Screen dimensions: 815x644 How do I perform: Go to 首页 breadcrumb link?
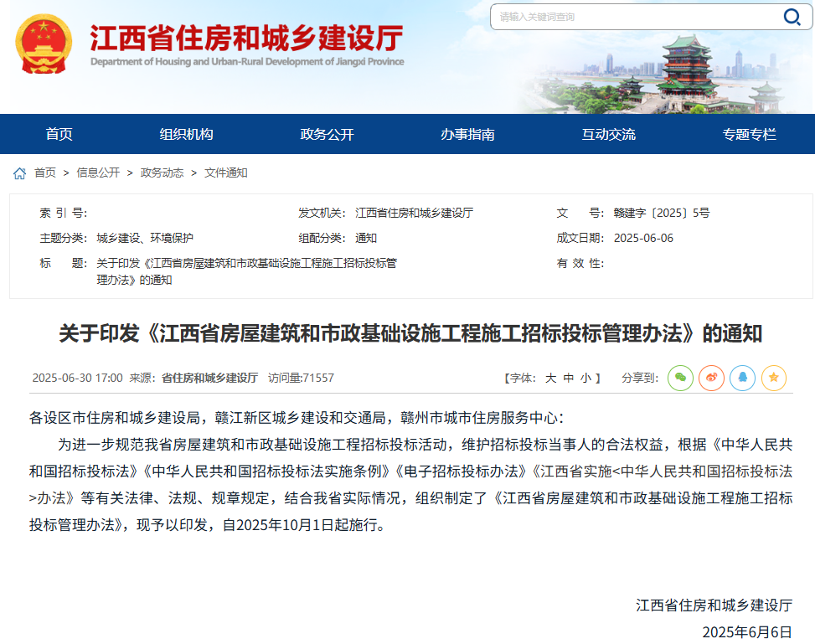pos(45,173)
